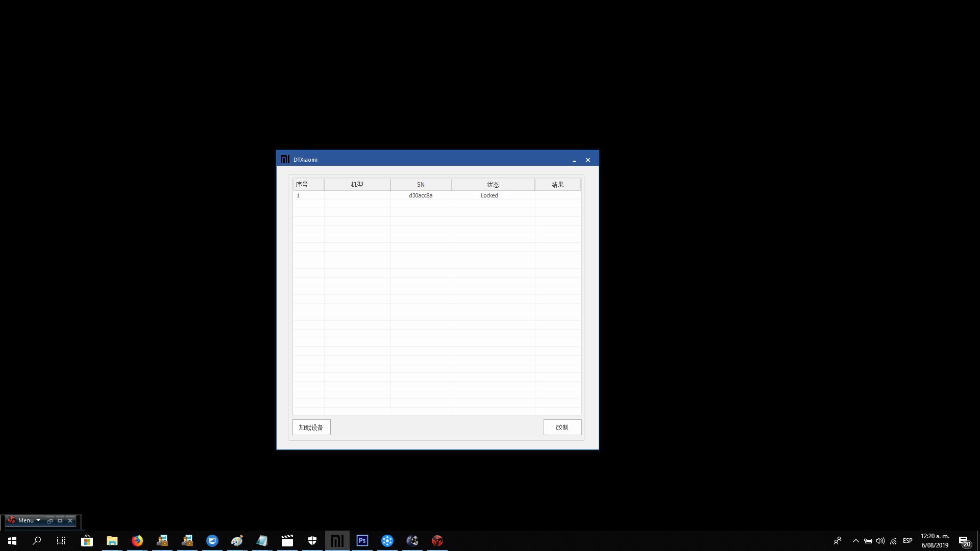Open Task View on the taskbar
Screen dimensions: 980x551
[61, 541]
